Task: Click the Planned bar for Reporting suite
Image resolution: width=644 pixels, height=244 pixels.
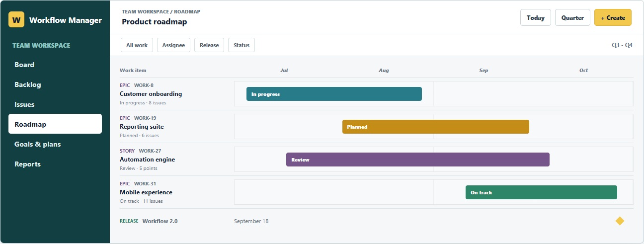Action: pyautogui.click(x=436, y=127)
